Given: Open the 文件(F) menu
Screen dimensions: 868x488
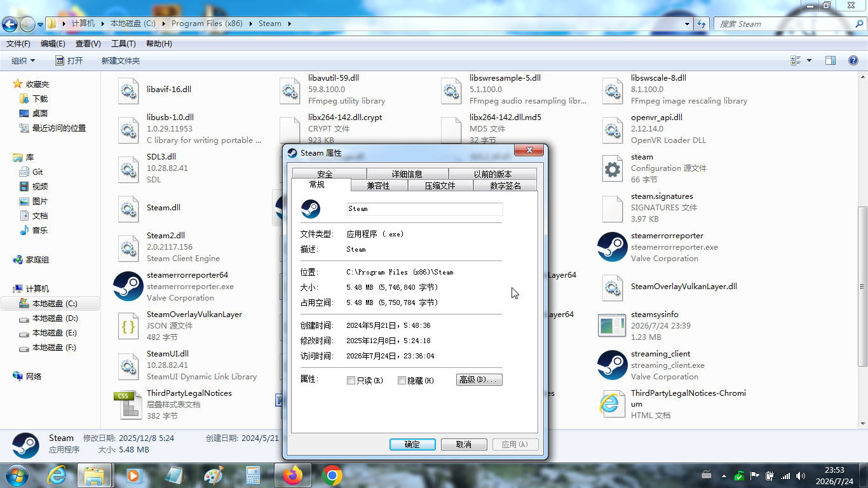Looking at the screenshot, I should click(18, 44).
